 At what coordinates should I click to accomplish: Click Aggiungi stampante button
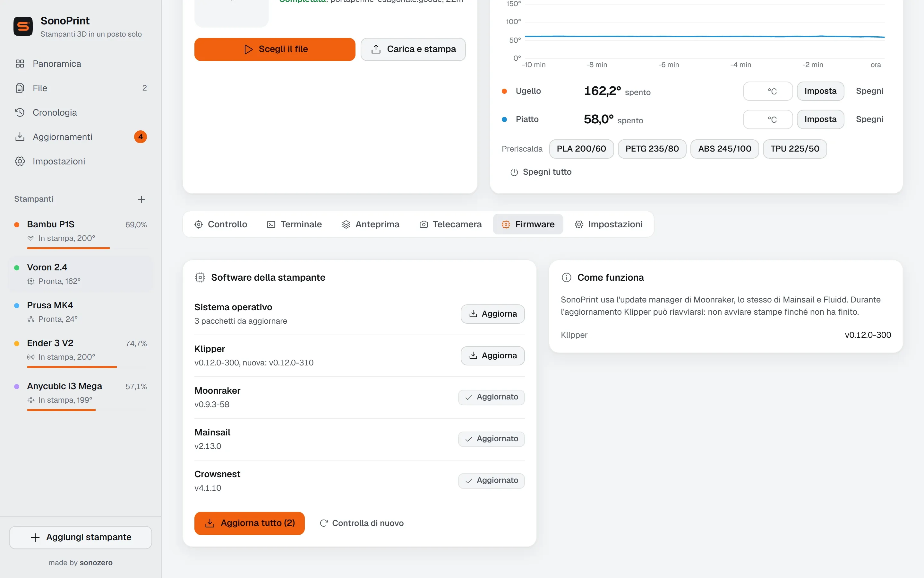pos(81,537)
